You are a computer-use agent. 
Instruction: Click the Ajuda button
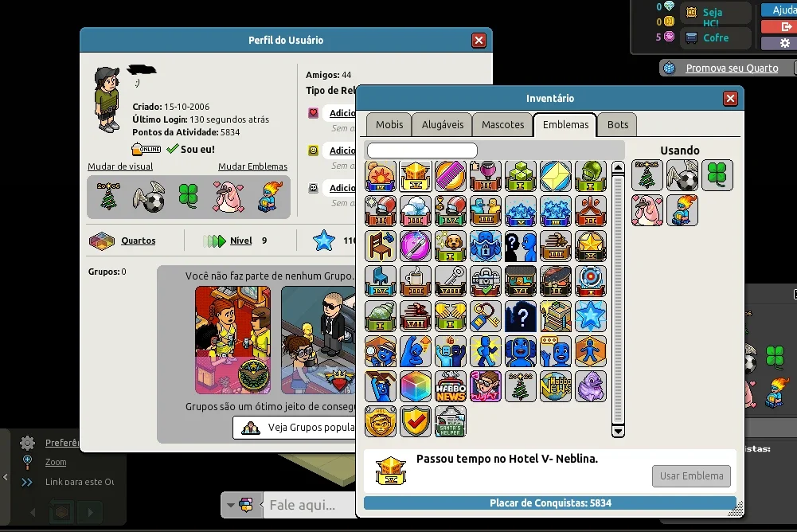783,10
